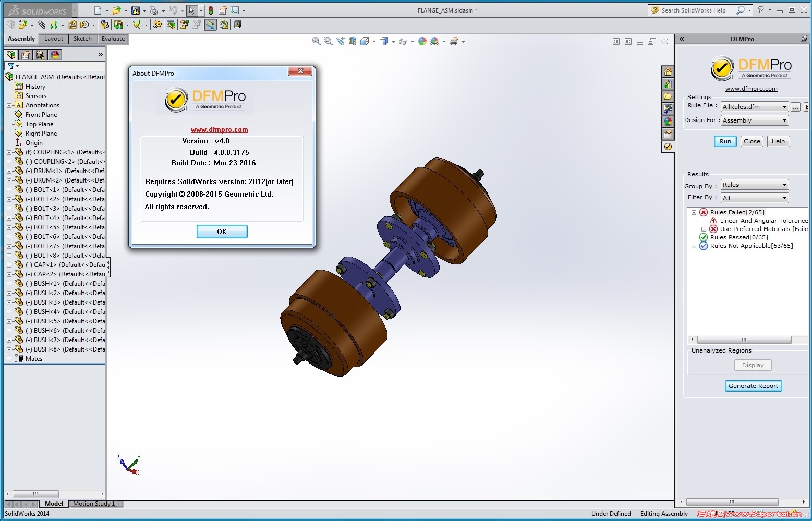Click OK in About DFMPro dialog

click(222, 232)
